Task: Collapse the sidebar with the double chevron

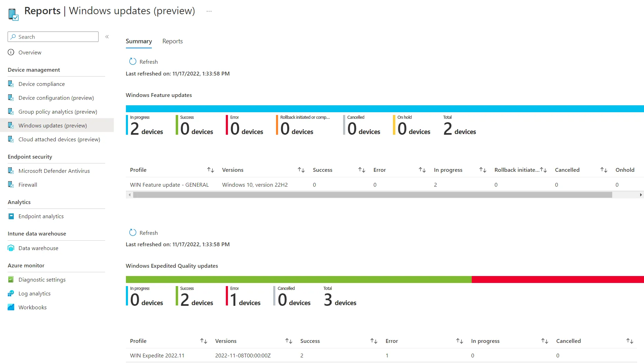Action: (x=107, y=37)
